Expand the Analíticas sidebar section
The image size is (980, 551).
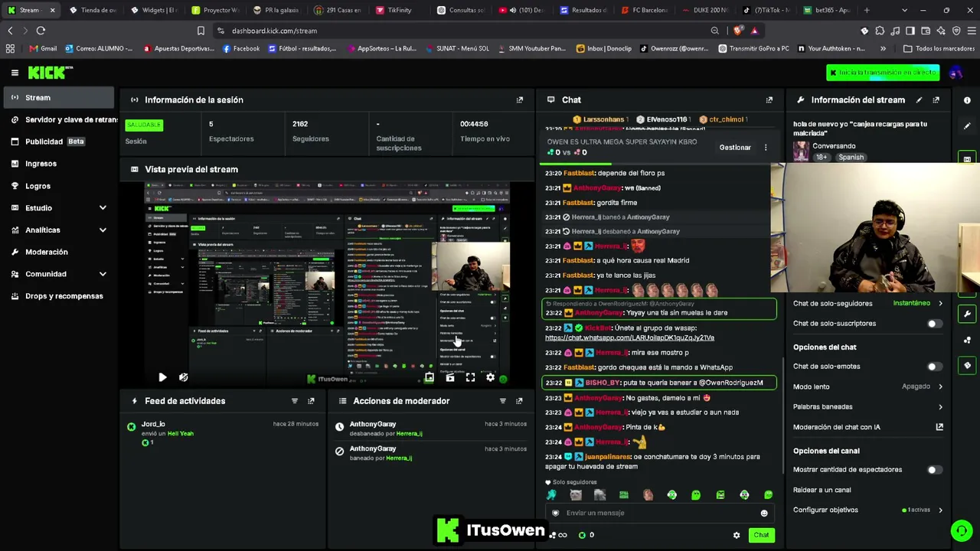point(103,230)
